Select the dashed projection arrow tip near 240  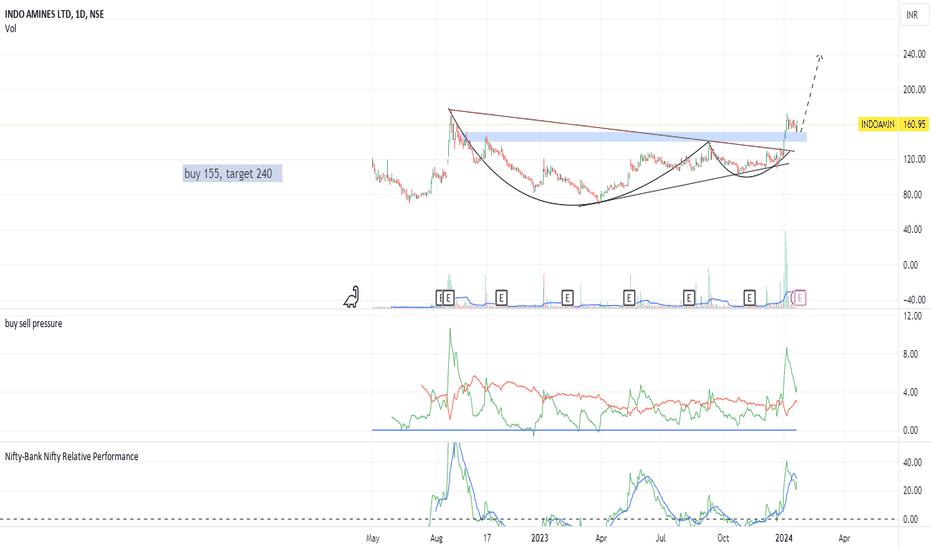pos(820,56)
